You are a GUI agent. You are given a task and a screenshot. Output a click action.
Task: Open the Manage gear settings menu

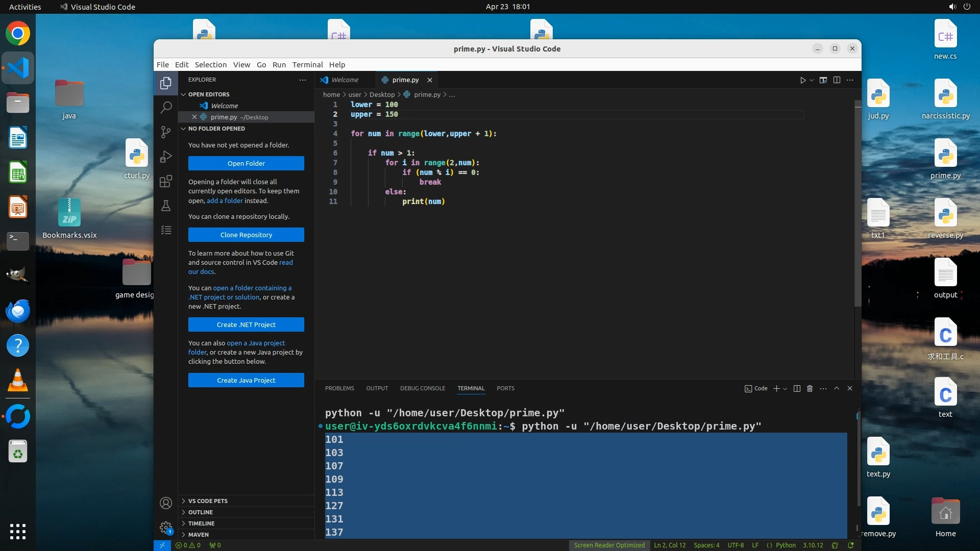(x=166, y=528)
